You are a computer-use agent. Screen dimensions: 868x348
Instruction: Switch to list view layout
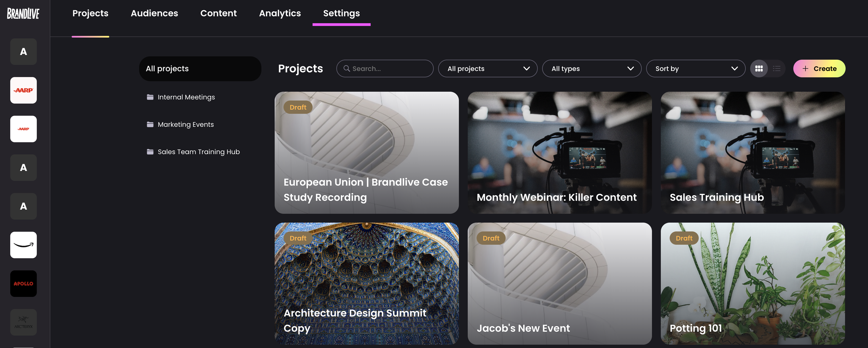777,69
